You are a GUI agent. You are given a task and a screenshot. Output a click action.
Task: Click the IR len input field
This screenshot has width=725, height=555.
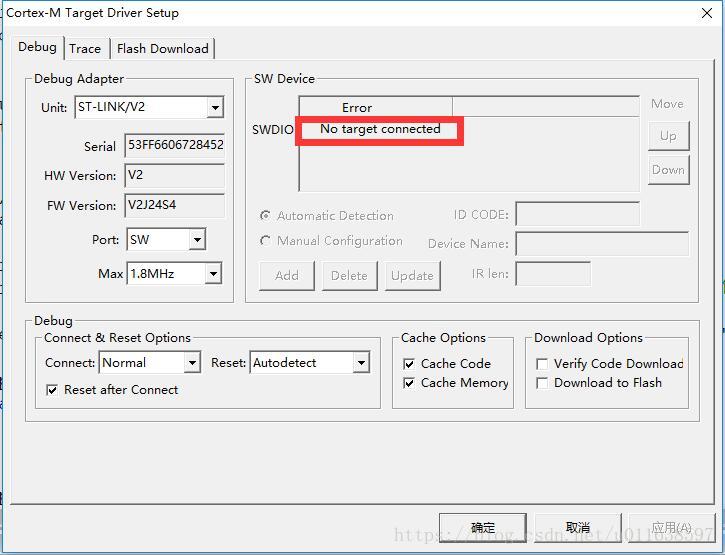pyautogui.click(x=553, y=274)
